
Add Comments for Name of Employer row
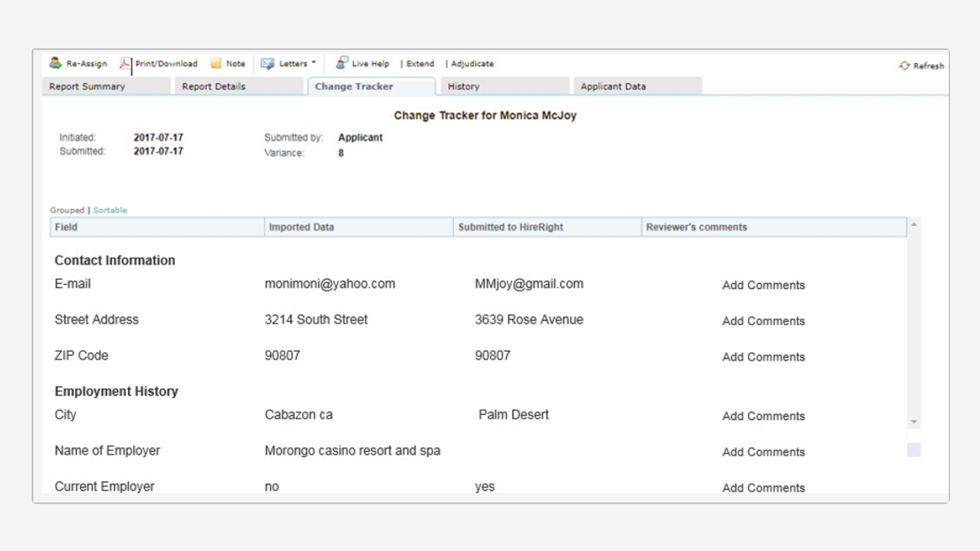[763, 452]
